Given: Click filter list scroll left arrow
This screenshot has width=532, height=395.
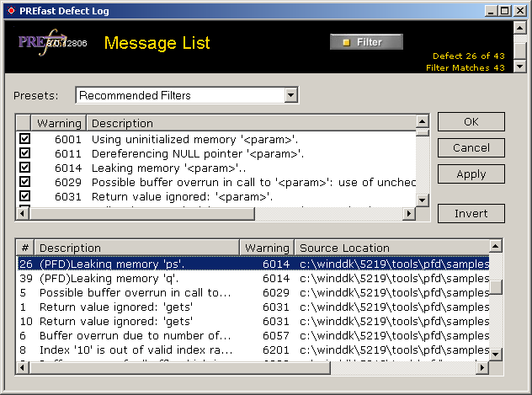Looking at the screenshot, I should click(23, 213).
